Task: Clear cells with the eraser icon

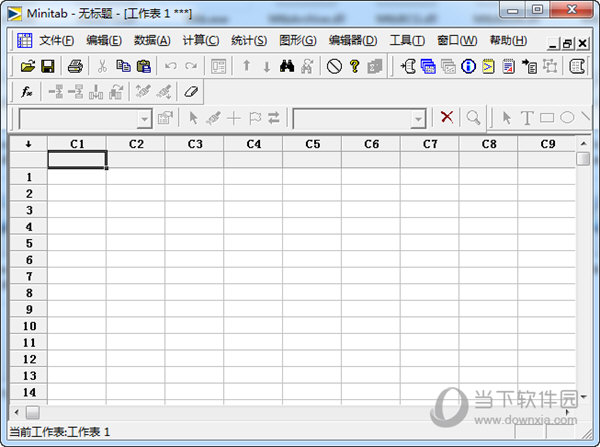Action: (x=191, y=92)
